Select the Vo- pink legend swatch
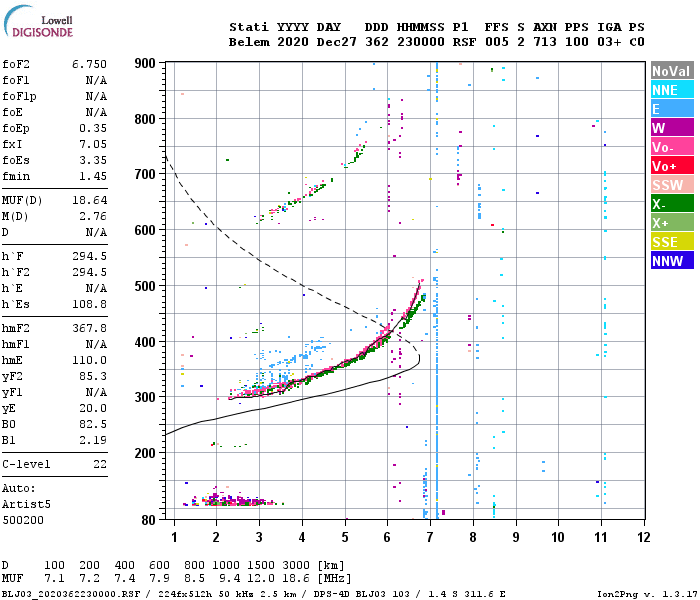 tap(672, 147)
